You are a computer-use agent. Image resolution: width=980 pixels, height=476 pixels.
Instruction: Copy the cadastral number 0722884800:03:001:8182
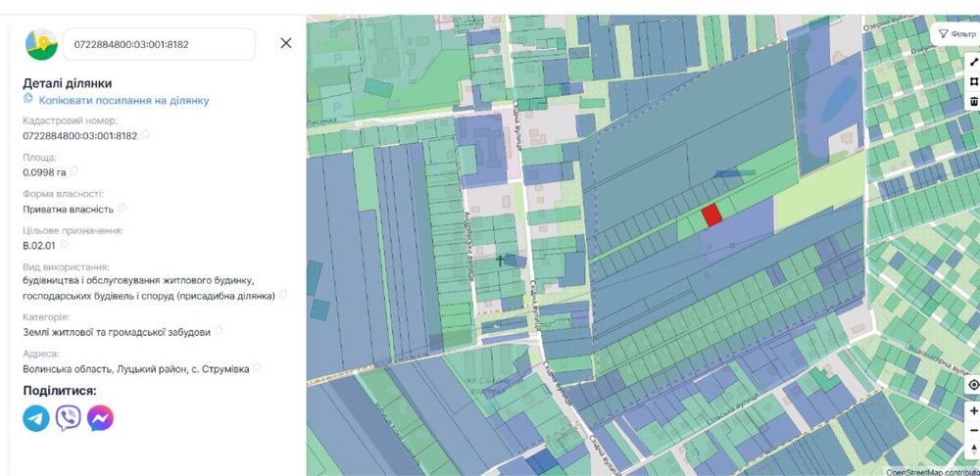(x=146, y=135)
